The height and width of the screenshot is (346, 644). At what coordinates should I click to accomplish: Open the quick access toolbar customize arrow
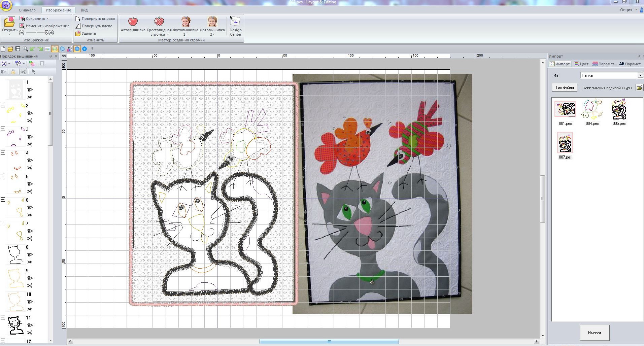[x=92, y=49]
